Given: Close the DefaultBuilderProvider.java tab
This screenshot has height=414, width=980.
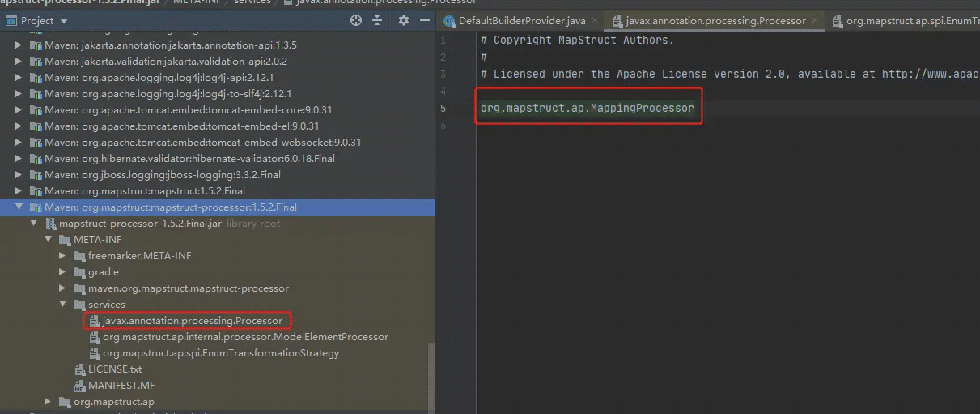Looking at the screenshot, I should (x=595, y=21).
